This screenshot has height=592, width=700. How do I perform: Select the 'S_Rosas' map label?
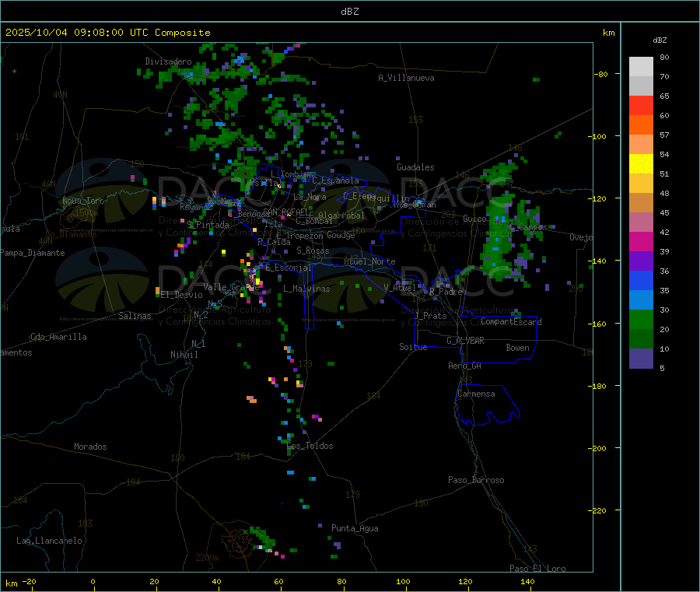coord(313,250)
